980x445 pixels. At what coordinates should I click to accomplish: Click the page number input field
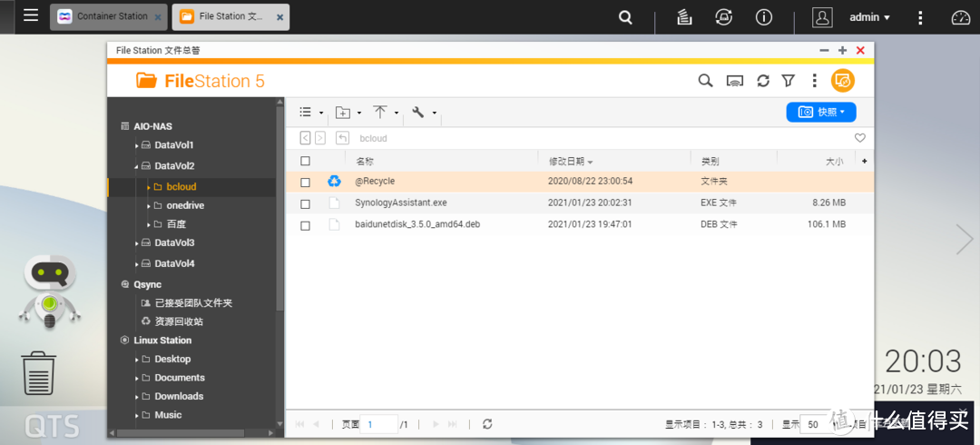pyautogui.click(x=379, y=424)
